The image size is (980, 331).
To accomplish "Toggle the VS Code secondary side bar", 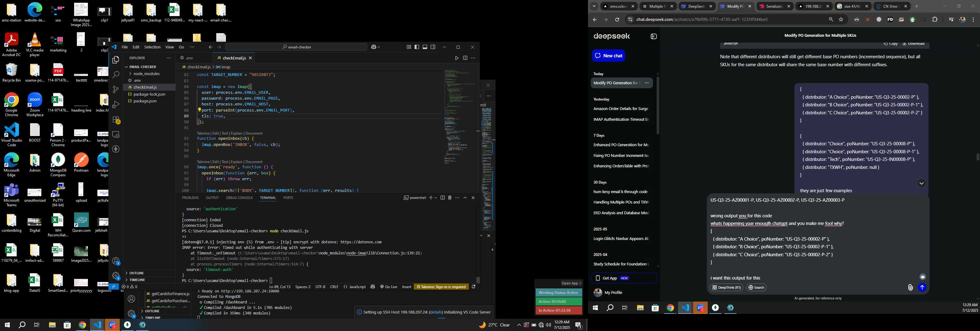I will [x=433, y=47].
